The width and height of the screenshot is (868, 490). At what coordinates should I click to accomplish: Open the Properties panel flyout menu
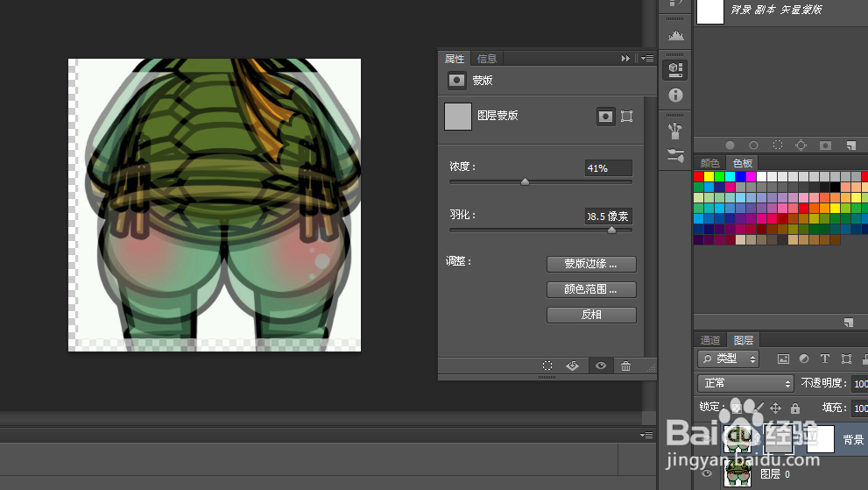point(647,58)
